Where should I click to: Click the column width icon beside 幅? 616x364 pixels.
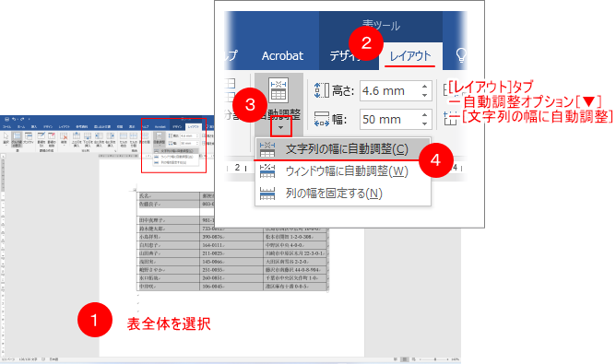[322, 119]
